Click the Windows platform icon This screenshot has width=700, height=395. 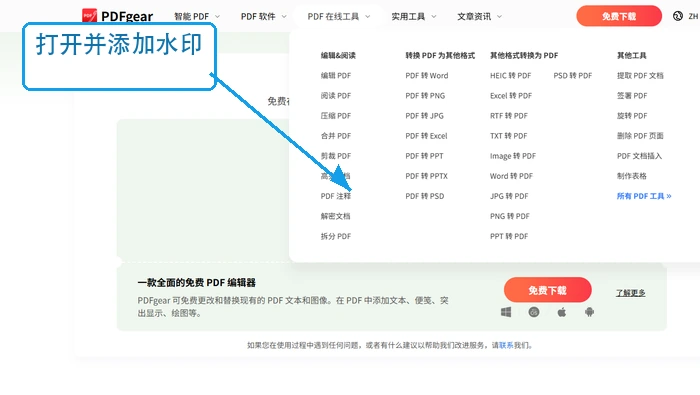(x=506, y=312)
